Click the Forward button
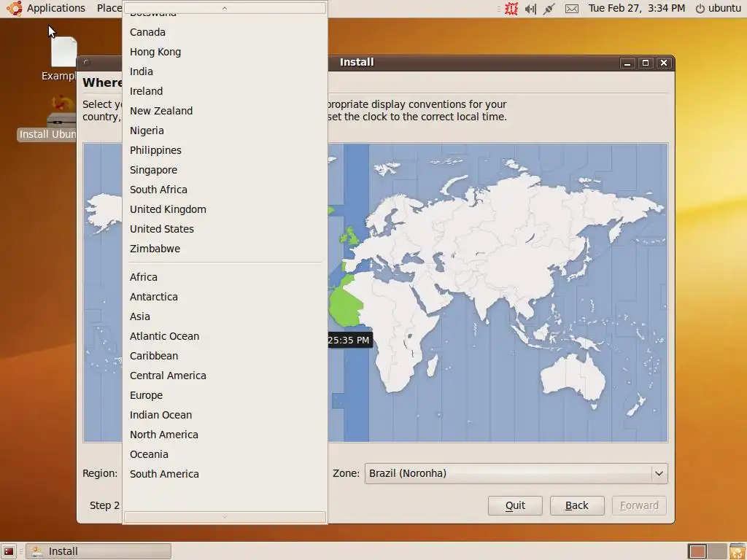The height and width of the screenshot is (560, 747). [639, 505]
